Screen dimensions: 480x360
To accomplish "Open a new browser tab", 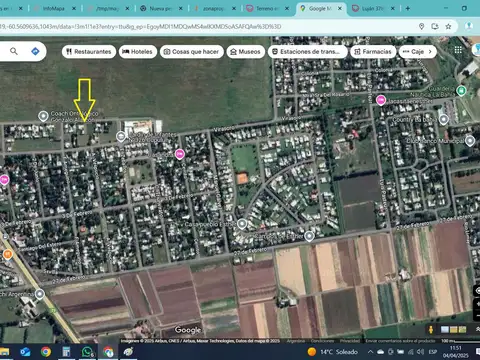I will click(x=408, y=8).
